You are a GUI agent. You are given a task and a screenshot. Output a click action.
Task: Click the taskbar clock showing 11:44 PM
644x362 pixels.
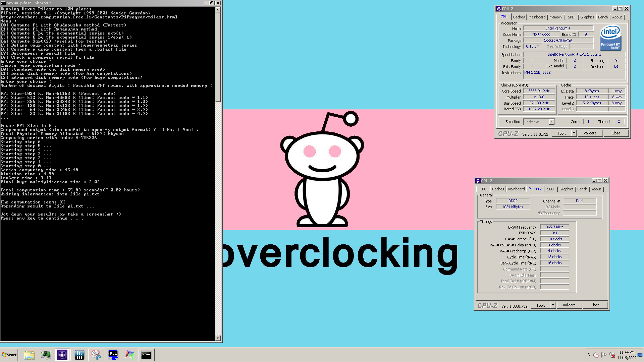coord(627,355)
